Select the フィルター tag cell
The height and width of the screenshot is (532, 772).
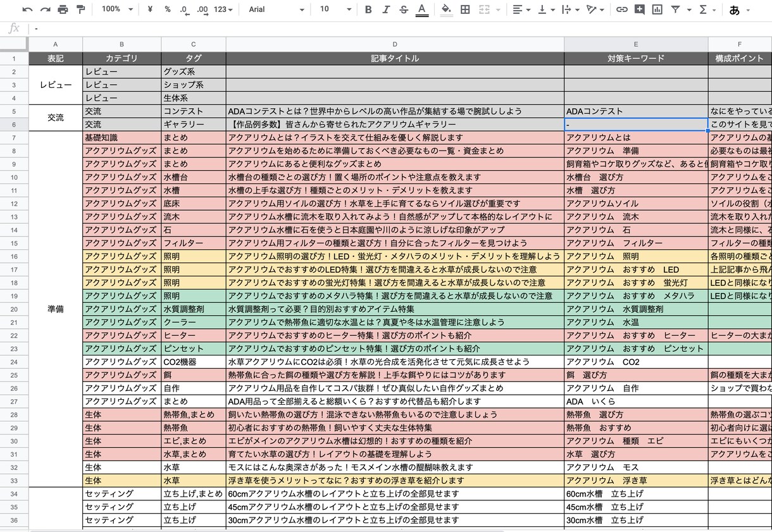click(193, 243)
